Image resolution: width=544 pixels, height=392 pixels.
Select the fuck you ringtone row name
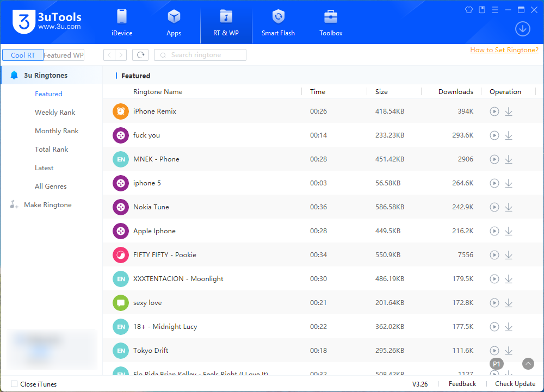point(146,135)
